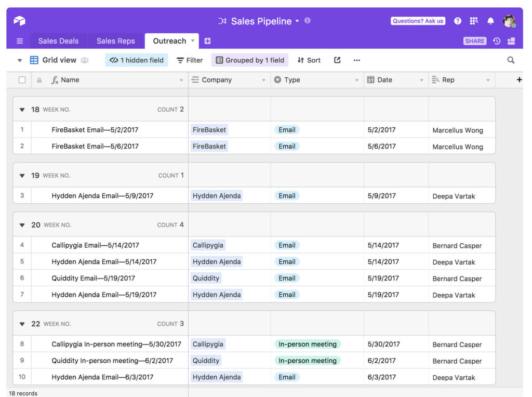Add a new field with plus icon
Image resolution: width=532 pixels, height=397 pixels.
pos(519,80)
